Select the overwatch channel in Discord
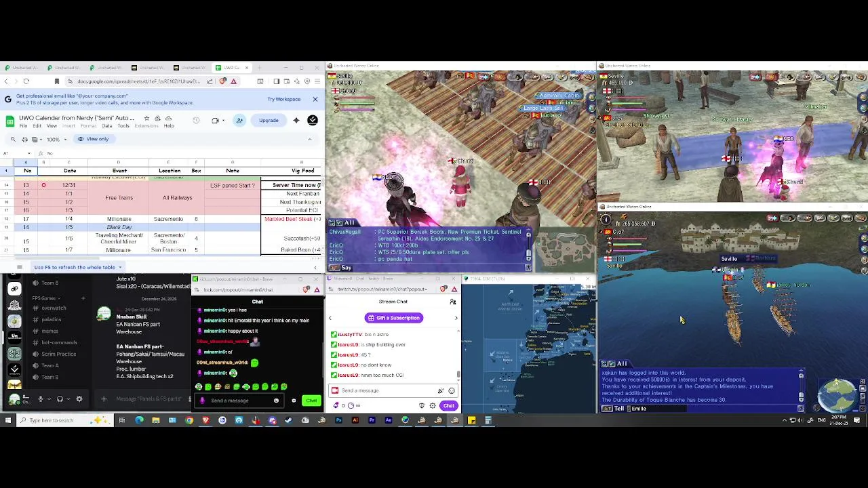The height and width of the screenshot is (488, 868). coord(53,308)
